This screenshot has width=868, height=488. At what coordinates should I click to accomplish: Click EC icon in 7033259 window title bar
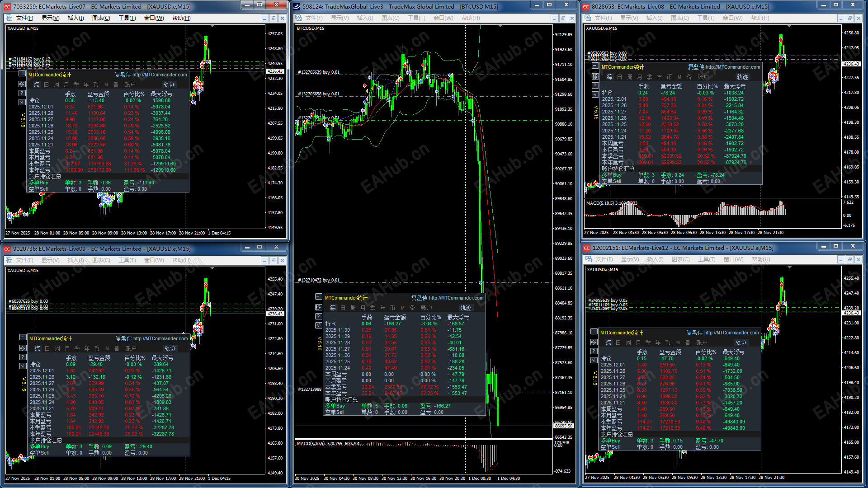pyautogui.click(x=7, y=6)
